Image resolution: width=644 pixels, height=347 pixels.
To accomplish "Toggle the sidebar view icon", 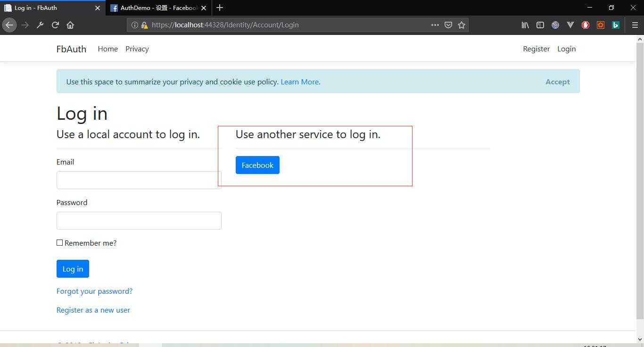I will [540, 25].
